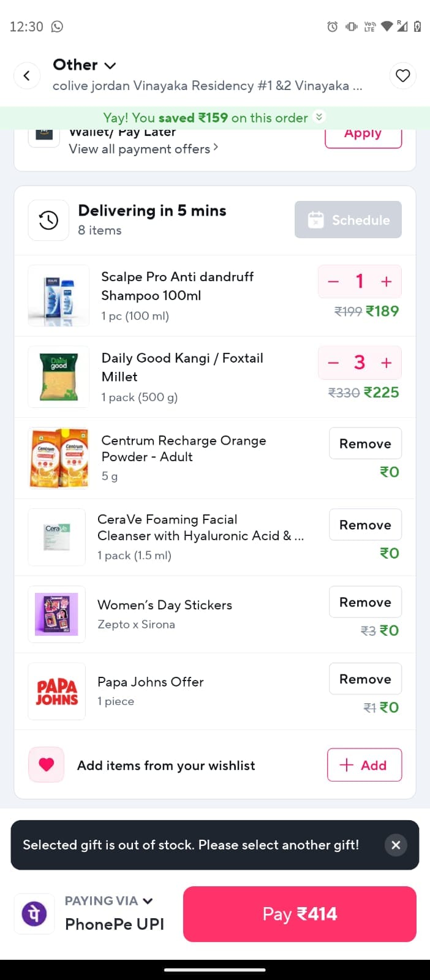This screenshot has height=980, width=430.
Task: Expand the savings details chevron
Action: tap(319, 116)
